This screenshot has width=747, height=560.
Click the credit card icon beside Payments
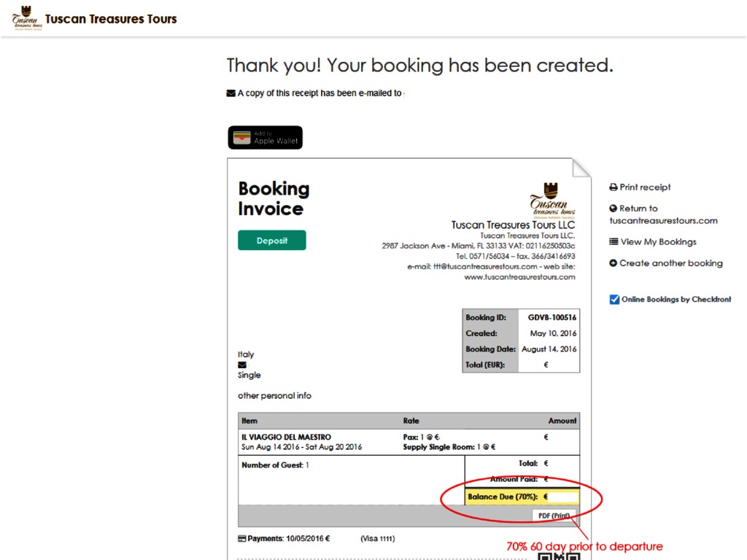click(242, 539)
